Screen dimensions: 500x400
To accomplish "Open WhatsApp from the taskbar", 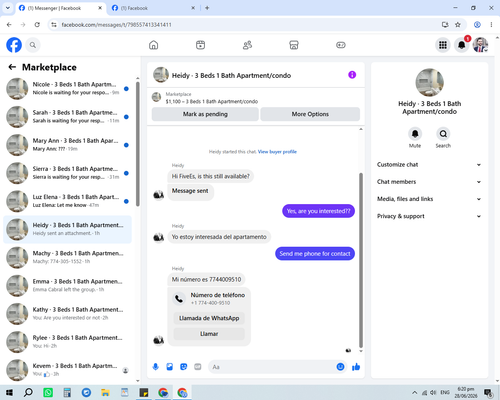I will click(48, 392).
